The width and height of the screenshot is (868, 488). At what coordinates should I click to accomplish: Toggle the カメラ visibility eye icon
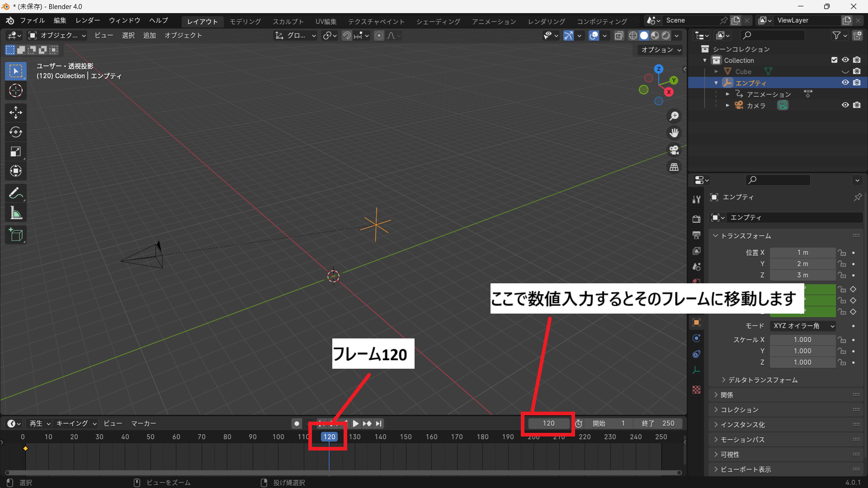click(x=845, y=105)
